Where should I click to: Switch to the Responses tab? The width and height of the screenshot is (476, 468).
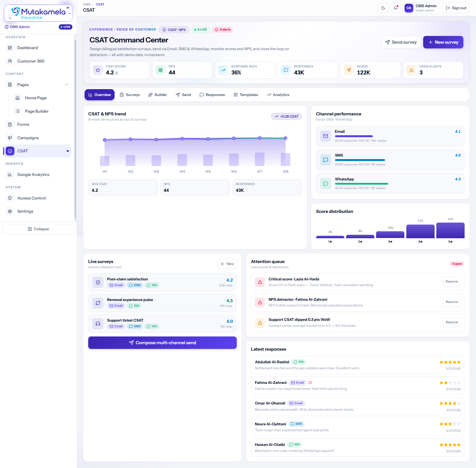coord(212,95)
